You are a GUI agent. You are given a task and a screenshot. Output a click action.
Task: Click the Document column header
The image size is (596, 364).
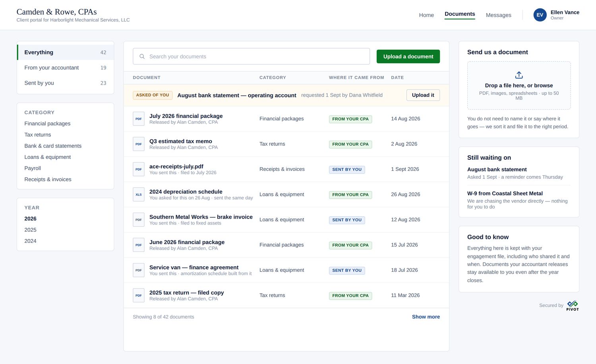coord(147,77)
